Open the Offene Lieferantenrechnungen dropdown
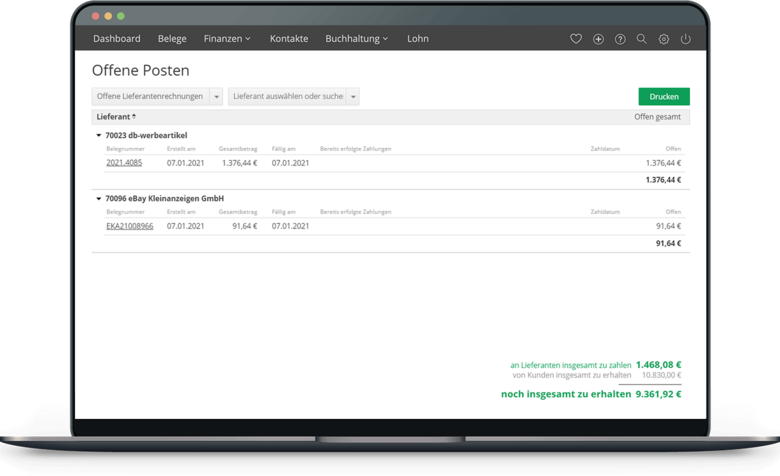 (217, 97)
